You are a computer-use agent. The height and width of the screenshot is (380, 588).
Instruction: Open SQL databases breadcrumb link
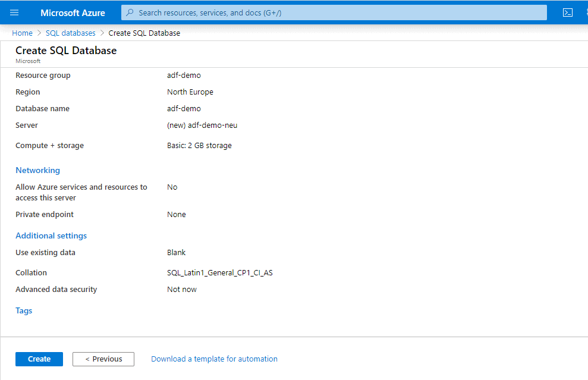tap(71, 33)
